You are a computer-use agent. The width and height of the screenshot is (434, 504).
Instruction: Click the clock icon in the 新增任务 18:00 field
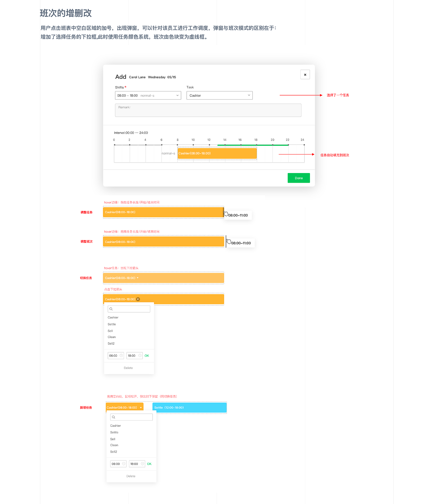[142, 464]
